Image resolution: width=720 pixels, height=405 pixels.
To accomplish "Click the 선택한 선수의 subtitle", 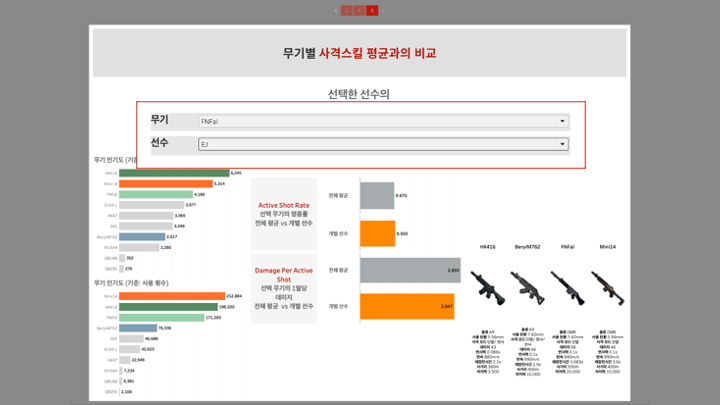I will (359, 94).
